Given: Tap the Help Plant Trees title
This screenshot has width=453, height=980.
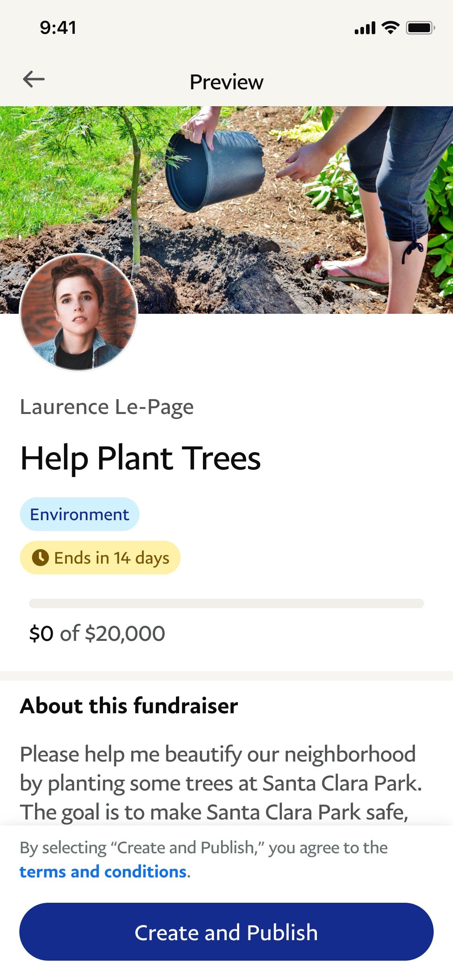Looking at the screenshot, I should (x=141, y=458).
